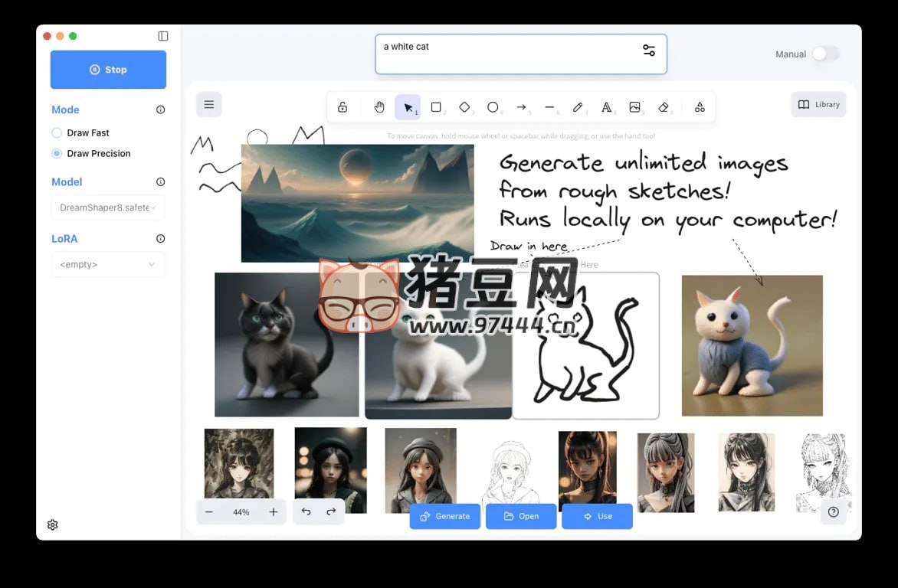
Task: Click the LoRA section heading
Action: (64, 239)
